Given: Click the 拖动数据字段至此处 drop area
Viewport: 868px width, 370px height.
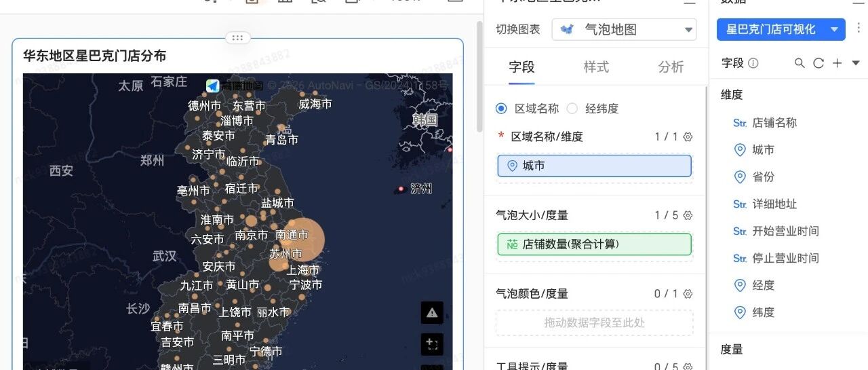Looking at the screenshot, I should pos(595,323).
